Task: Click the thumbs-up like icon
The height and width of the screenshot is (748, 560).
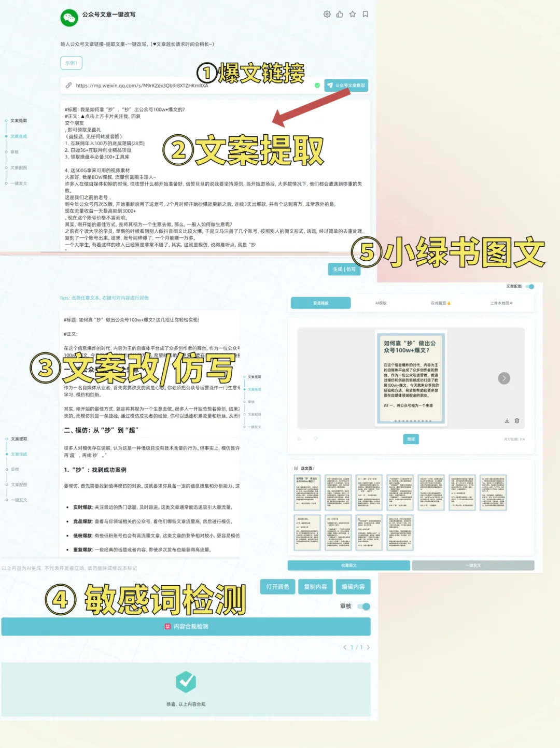Action: pyautogui.click(x=340, y=15)
